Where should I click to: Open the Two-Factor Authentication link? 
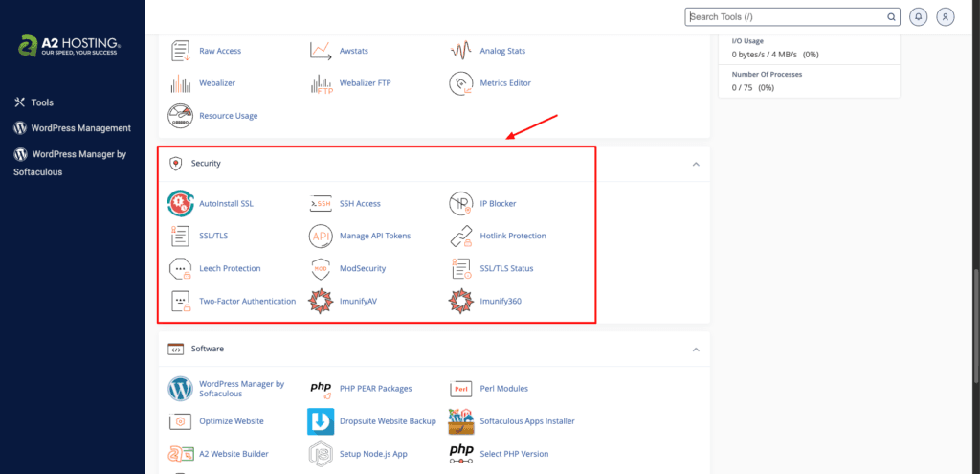pyautogui.click(x=248, y=301)
